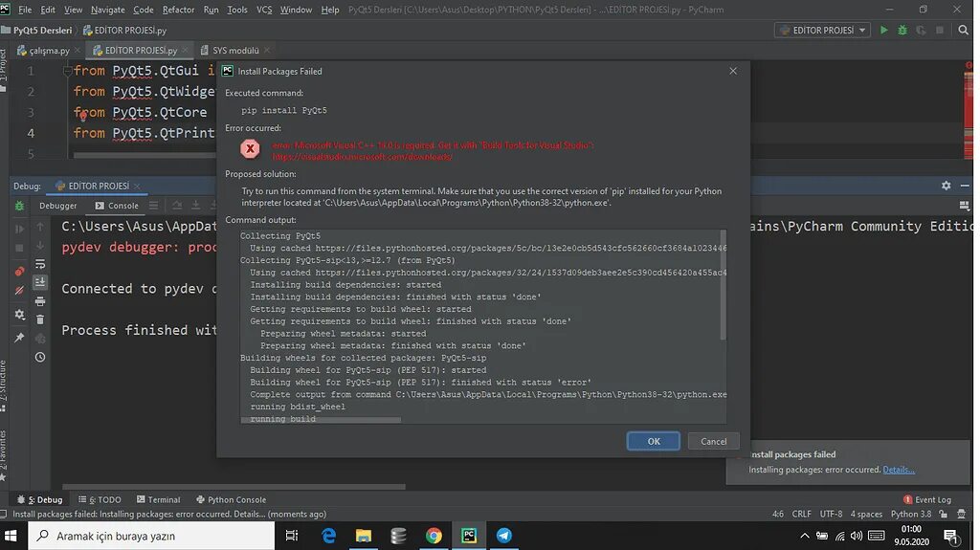Click the Print icon in console toolbar

[40, 301]
